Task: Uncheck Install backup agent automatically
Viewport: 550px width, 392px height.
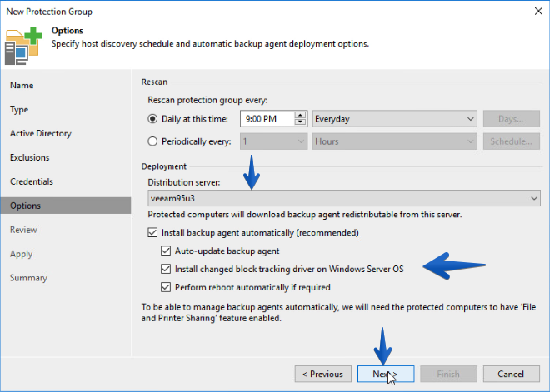Action: [152, 232]
